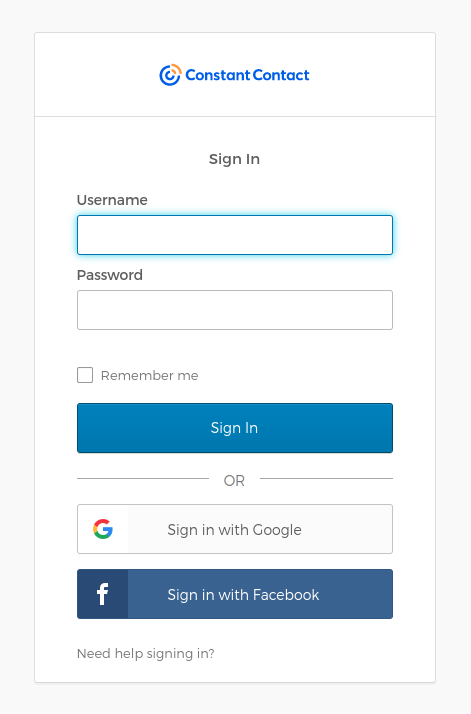471x714 pixels.
Task: Click the OR divider text
Action: 234,480
